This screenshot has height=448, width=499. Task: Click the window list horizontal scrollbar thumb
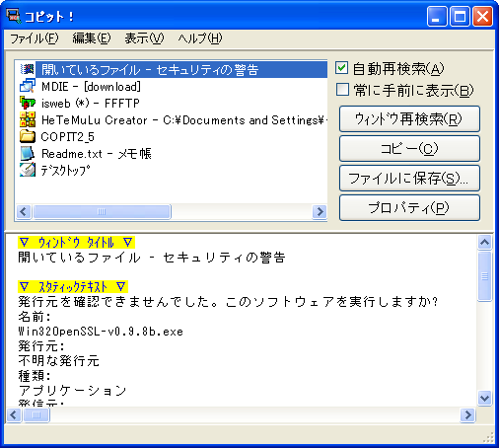[x=102, y=211]
